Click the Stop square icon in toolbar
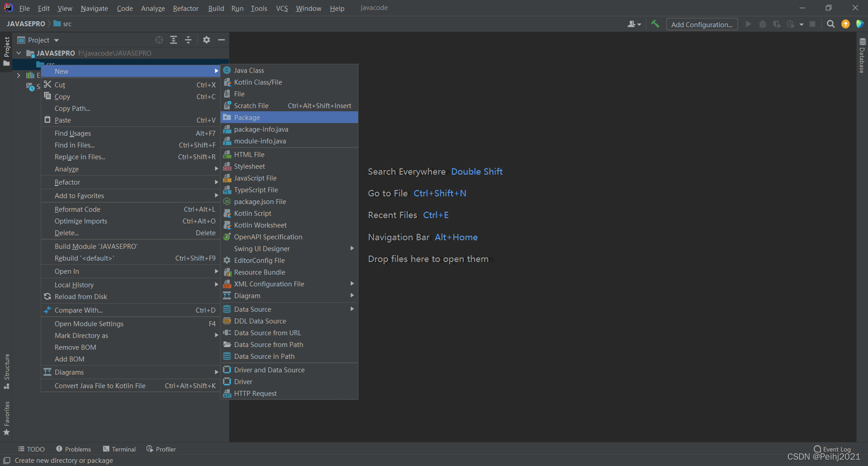This screenshot has width=868, height=466. tap(812, 24)
